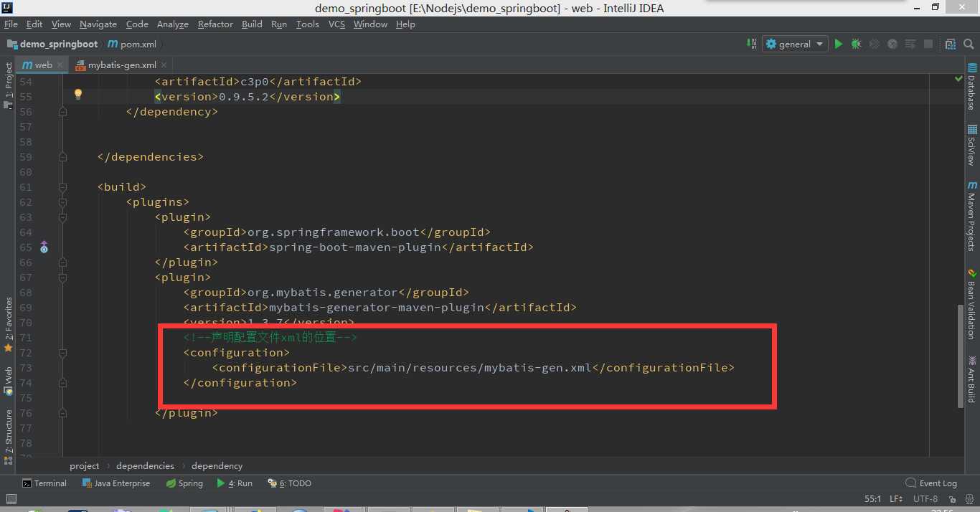Click 'project' in the XML breadcrumb
Image resolution: width=980 pixels, height=512 pixels.
[84, 465]
